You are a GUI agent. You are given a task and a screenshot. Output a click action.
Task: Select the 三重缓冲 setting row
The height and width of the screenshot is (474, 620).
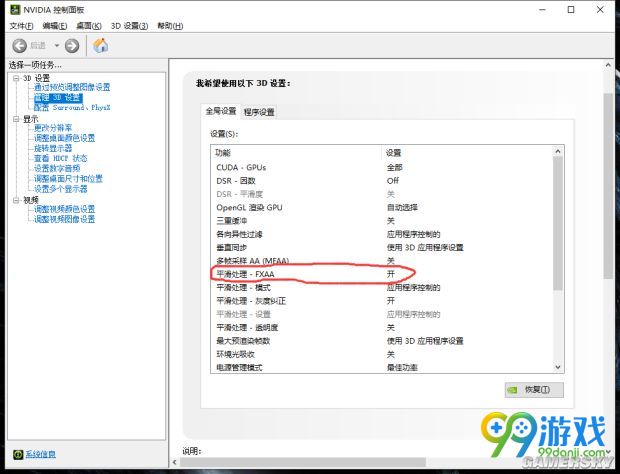pyautogui.click(x=382, y=221)
